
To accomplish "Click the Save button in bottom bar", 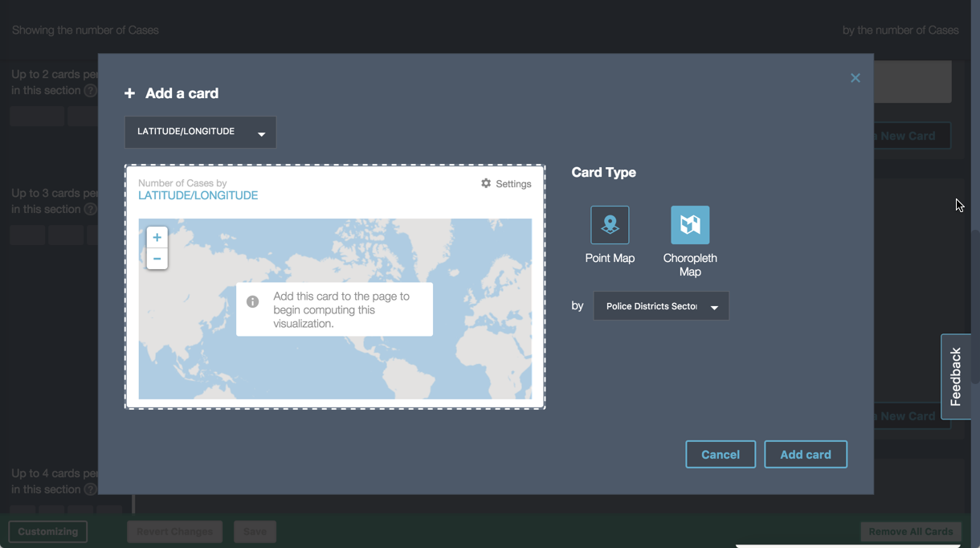I will point(255,531).
